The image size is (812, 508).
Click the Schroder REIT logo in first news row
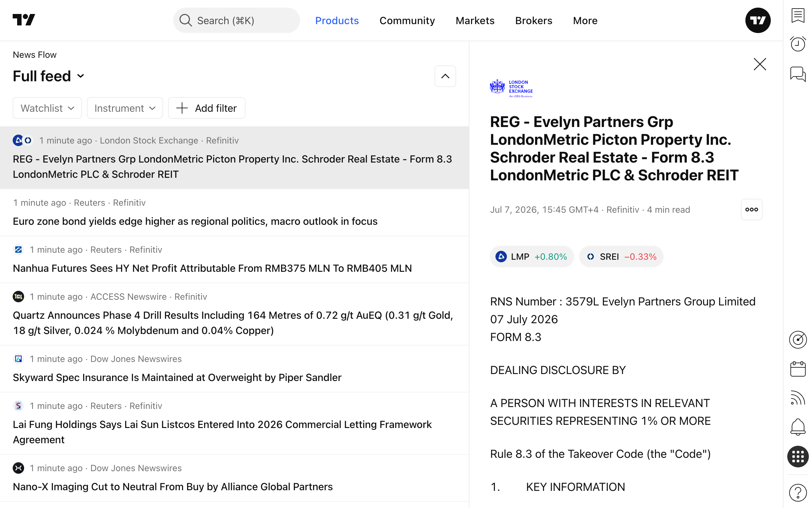coord(28,140)
